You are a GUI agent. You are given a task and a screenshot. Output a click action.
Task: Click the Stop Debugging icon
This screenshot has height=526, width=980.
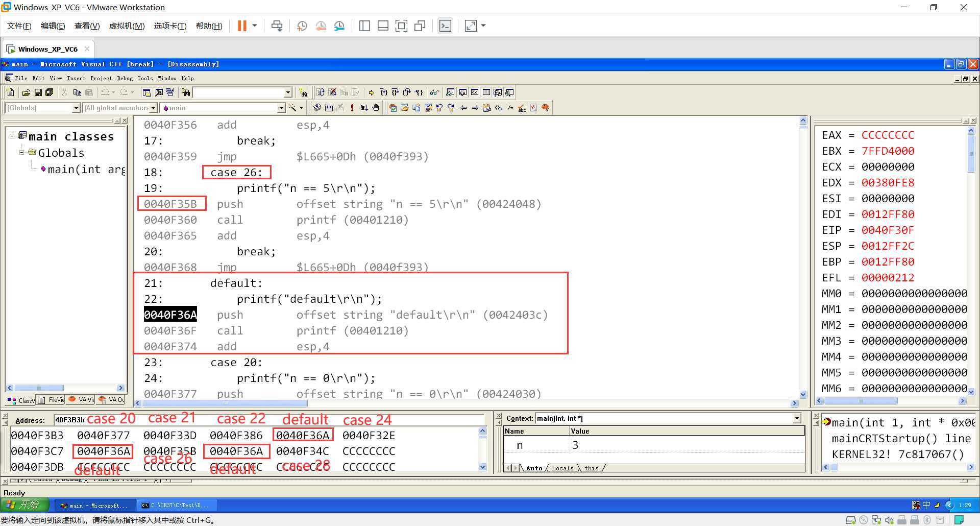[x=332, y=92]
